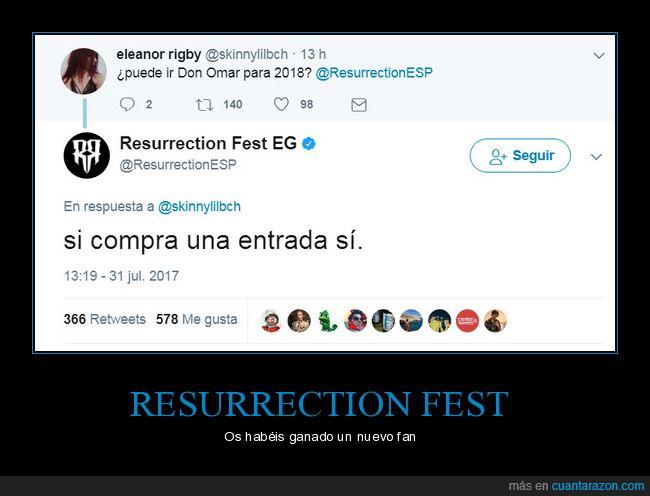This screenshot has width=650, height=496.
Task: Retweet eleanor rigby's tweet via the retweet icon
Action: click(204, 104)
